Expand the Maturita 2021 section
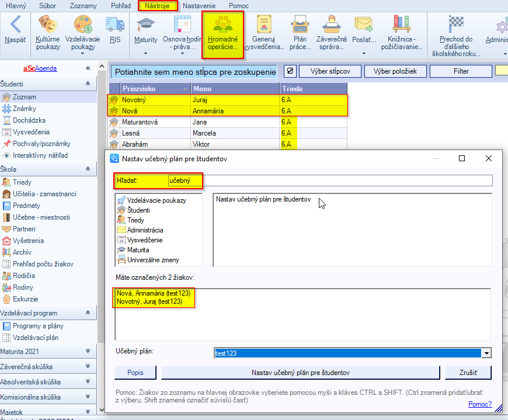 click(88, 351)
